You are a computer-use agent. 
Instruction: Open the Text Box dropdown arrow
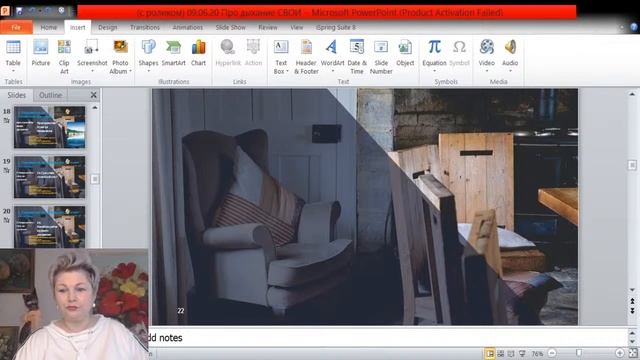coord(287,71)
